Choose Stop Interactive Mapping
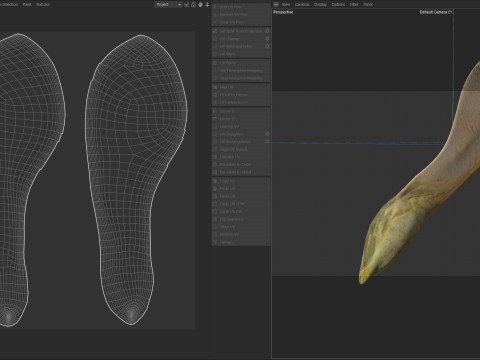The width and height of the screenshot is (480, 360). [x=241, y=78]
